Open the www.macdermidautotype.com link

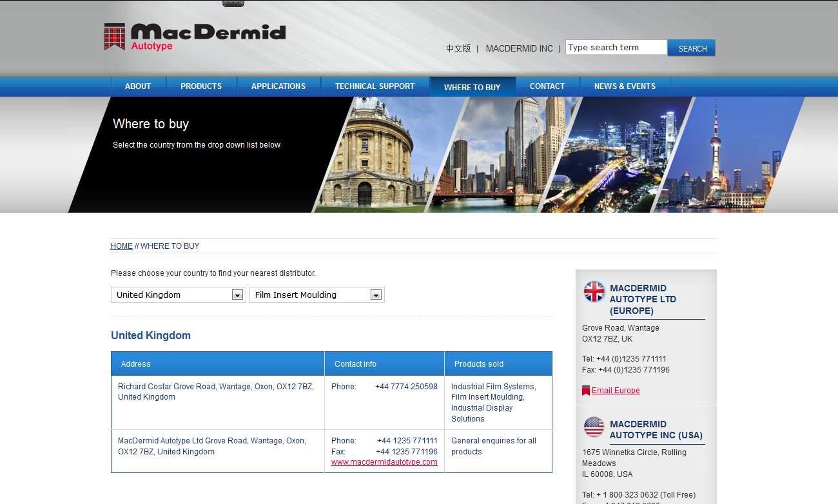(x=384, y=462)
